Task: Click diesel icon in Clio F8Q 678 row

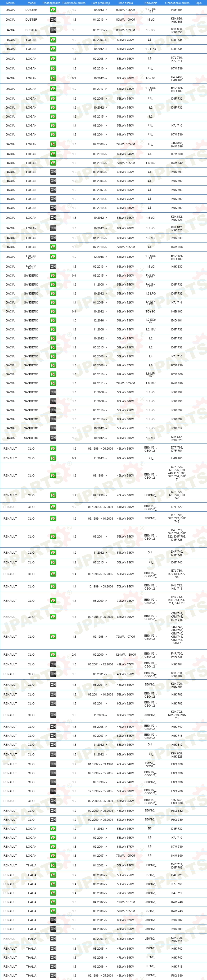Action: click(53, 764)
